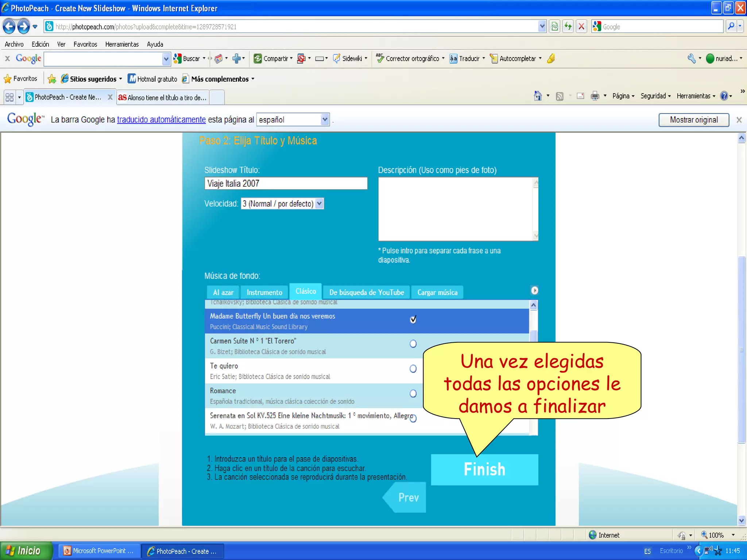Click the Home icon in command bar
This screenshot has width=747, height=560.
pos(538,96)
